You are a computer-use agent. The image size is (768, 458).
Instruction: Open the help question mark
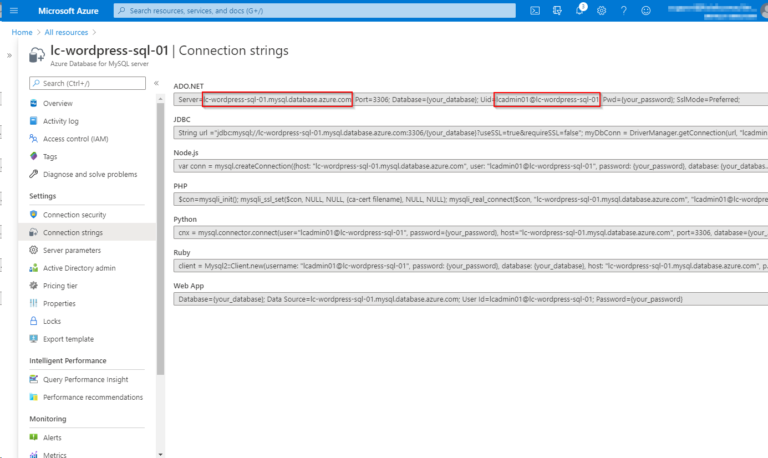(624, 10)
